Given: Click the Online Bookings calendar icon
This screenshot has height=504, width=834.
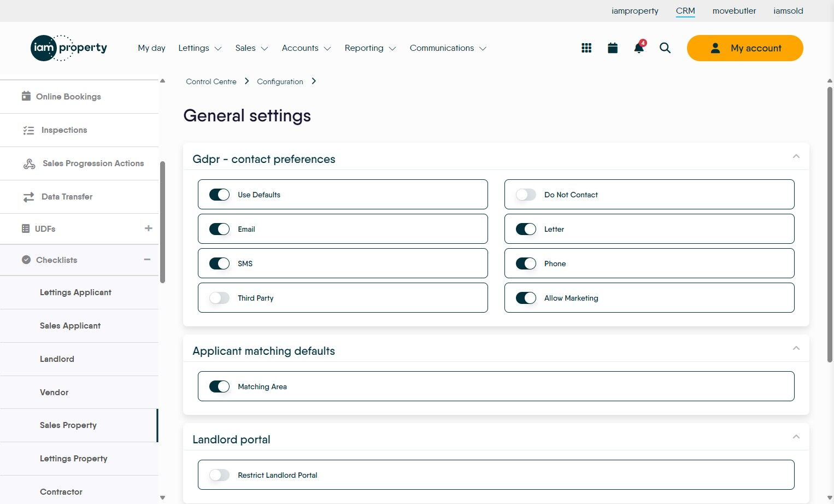Looking at the screenshot, I should [26, 96].
